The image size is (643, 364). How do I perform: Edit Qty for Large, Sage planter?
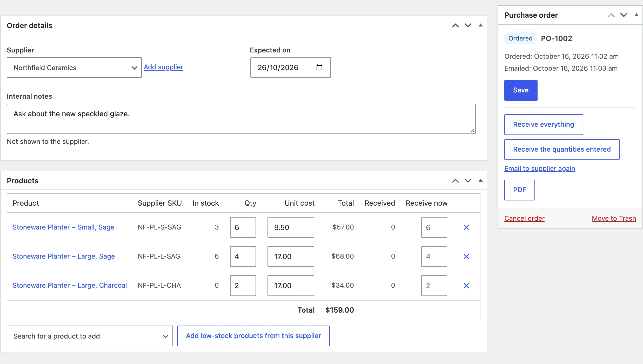(243, 257)
